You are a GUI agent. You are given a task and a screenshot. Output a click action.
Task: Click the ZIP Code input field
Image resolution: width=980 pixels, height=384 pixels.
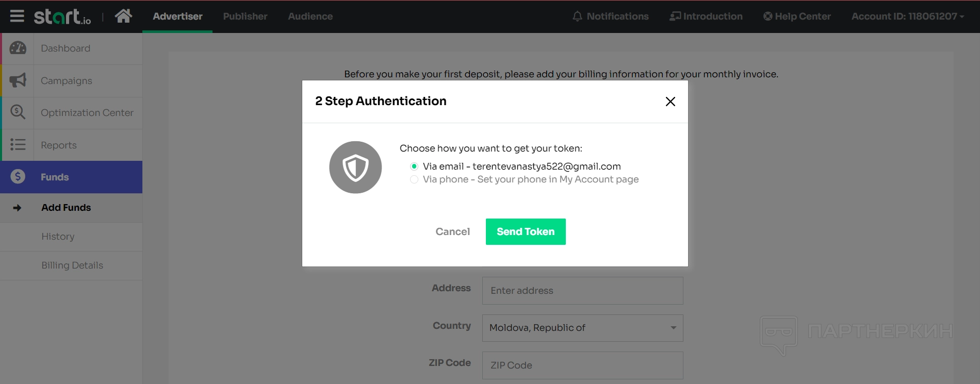pyautogui.click(x=582, y=365)
